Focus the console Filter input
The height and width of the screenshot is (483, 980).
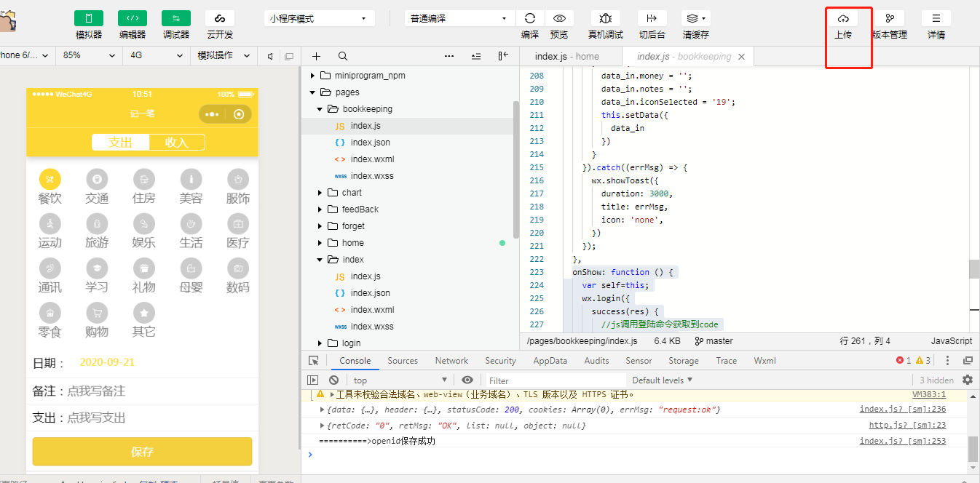[x=556, y=380]
